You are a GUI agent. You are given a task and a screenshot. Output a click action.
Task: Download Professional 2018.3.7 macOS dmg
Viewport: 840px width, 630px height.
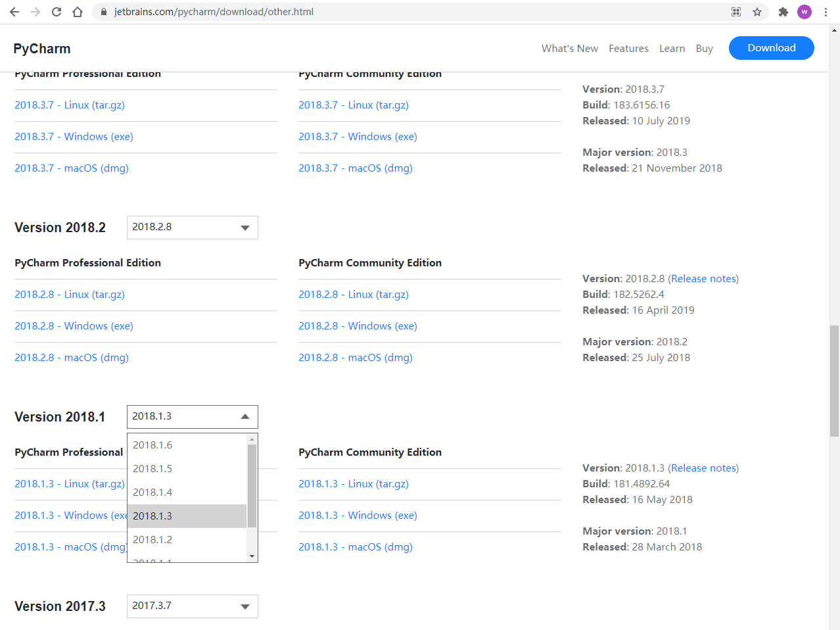pos(72,168)
